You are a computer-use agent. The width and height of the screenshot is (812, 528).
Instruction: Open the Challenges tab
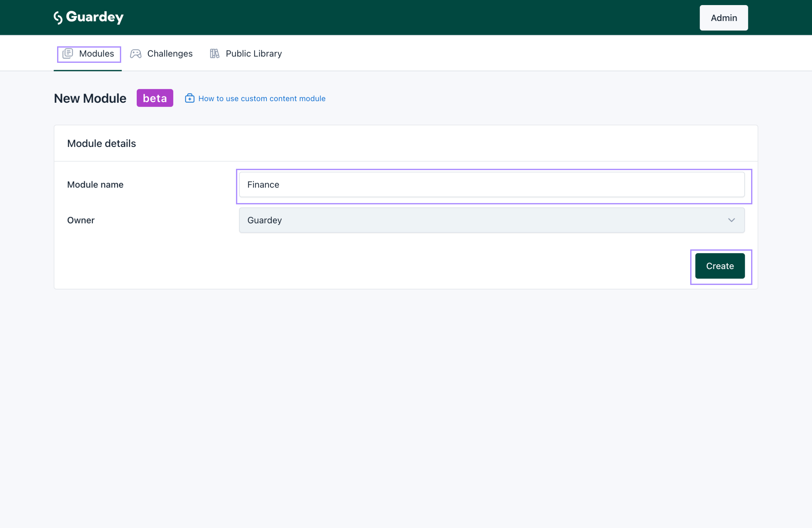pyautogui.click(x=170, y=54)
